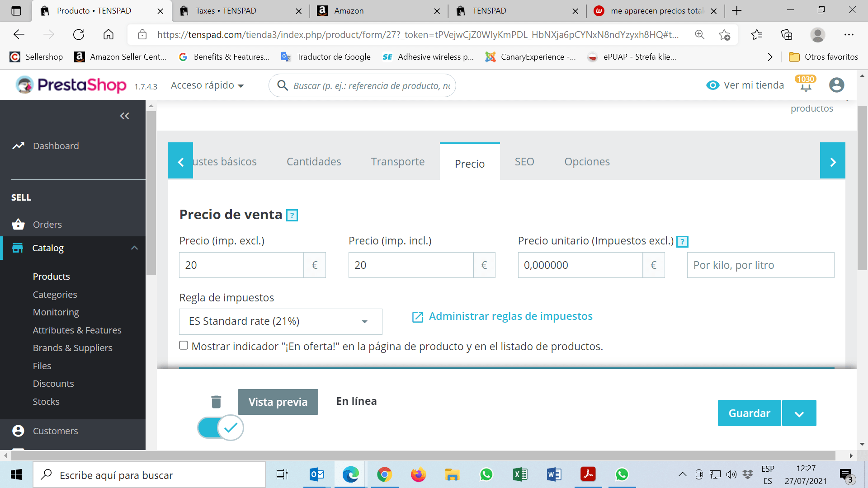Open the browser settings and more menu
The image size is (868, 488).
point(849,35)
